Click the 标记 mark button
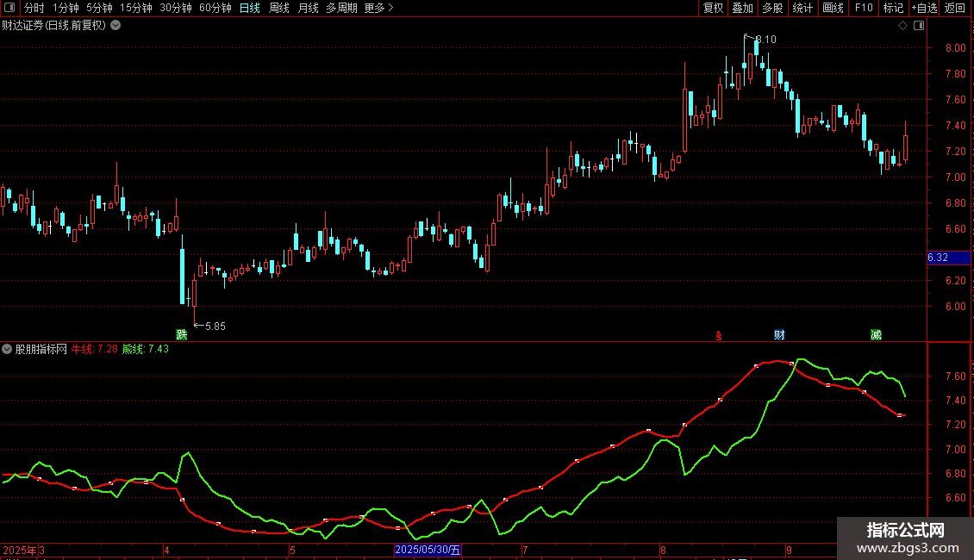974x560 pixels. pyautogui.click(x=893, y=8)
